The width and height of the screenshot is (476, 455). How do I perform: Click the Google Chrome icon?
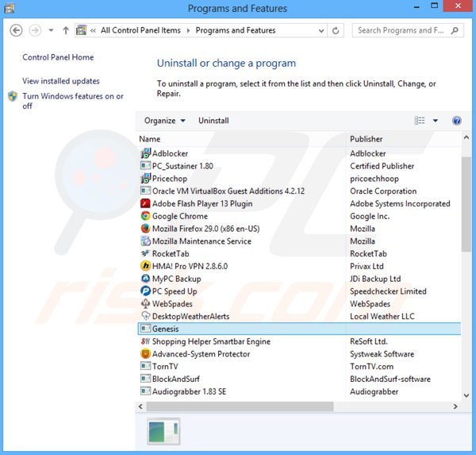point(146,216)
